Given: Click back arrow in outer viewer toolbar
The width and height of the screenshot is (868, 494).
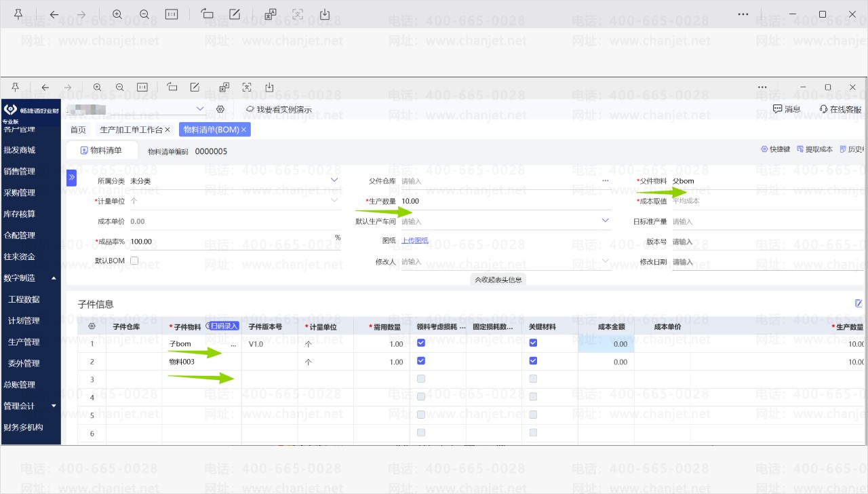Looking at the screenshot, I should pos(54,14).
